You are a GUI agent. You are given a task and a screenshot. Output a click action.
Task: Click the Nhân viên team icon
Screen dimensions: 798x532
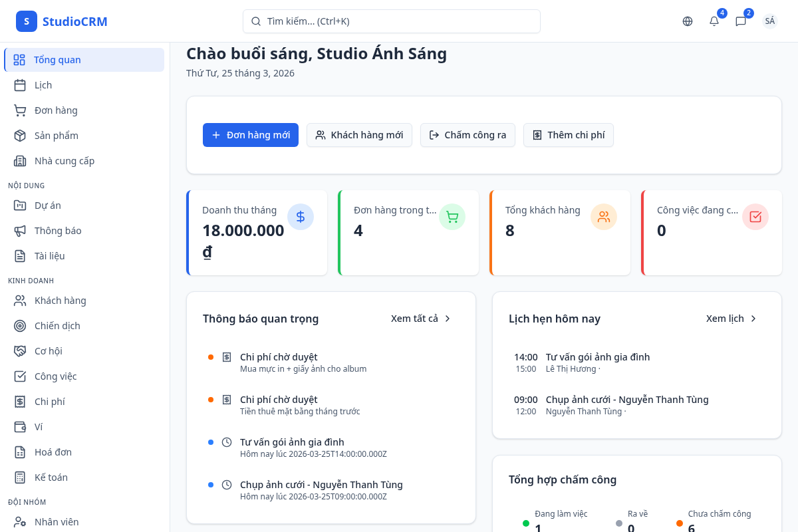(x=21, y=521)
